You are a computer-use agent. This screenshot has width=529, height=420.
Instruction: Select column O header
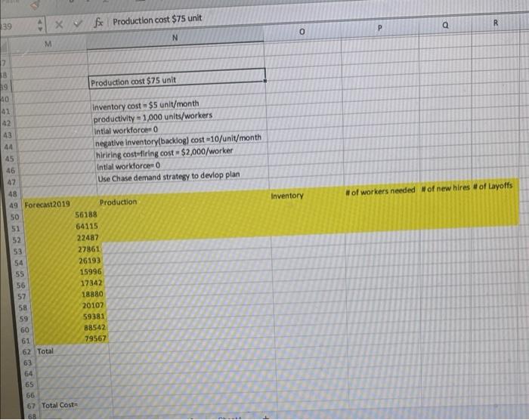coord(302,32)
